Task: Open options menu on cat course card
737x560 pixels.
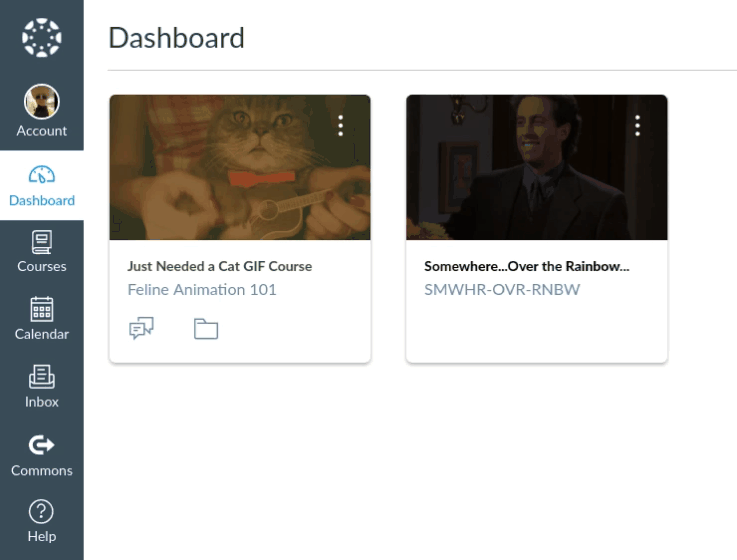Action: click(x=341, y=126)
